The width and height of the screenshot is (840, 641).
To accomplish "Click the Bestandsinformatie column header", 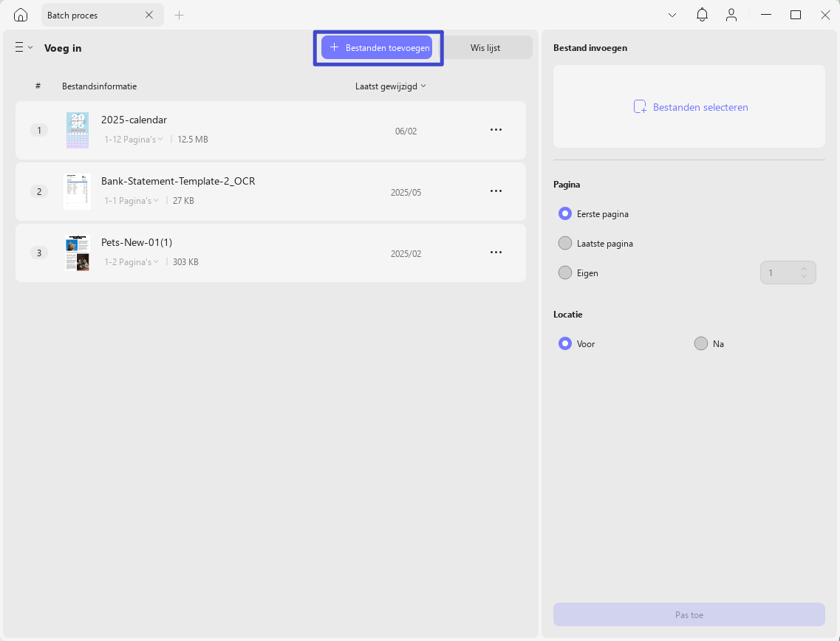I will (x=99, y=86).
